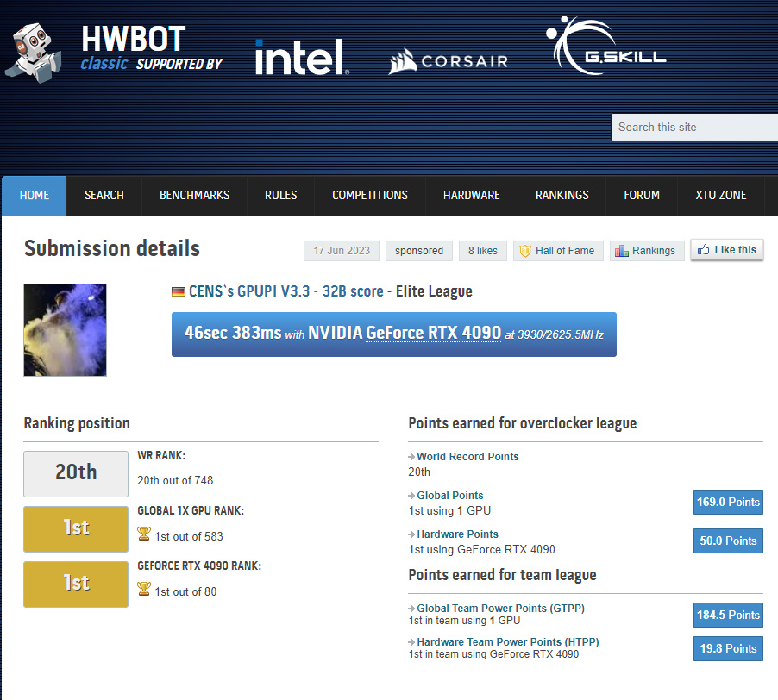Click the 169.0 Points badge
Viewport: 778px width, 700px height.
pos(728,503)
